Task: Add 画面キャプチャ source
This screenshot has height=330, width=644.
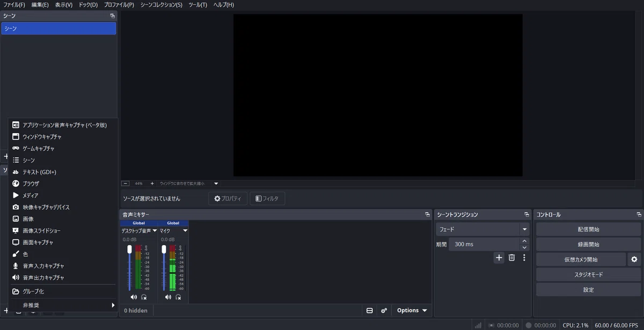Action: [x=63, y=243]
